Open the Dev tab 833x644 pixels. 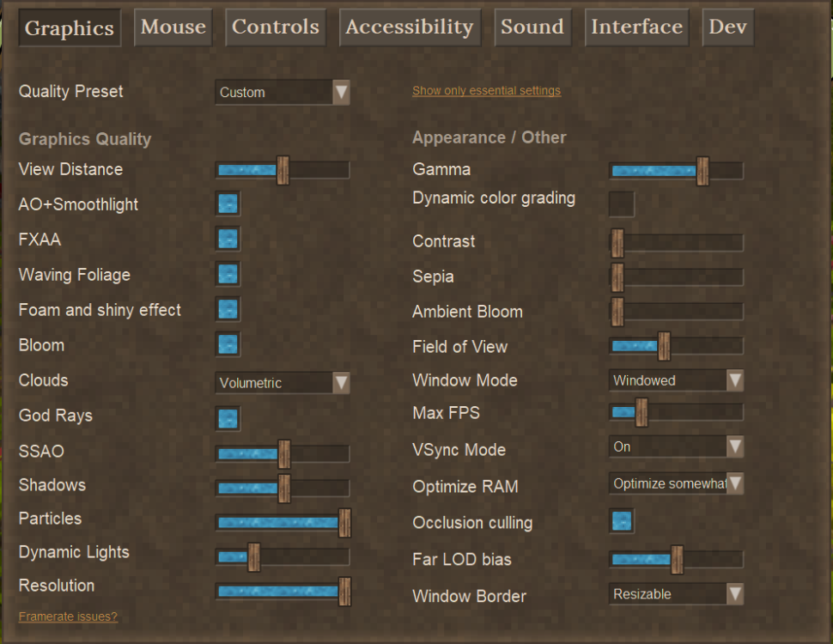pyautogui.click(x=728, y=27)
